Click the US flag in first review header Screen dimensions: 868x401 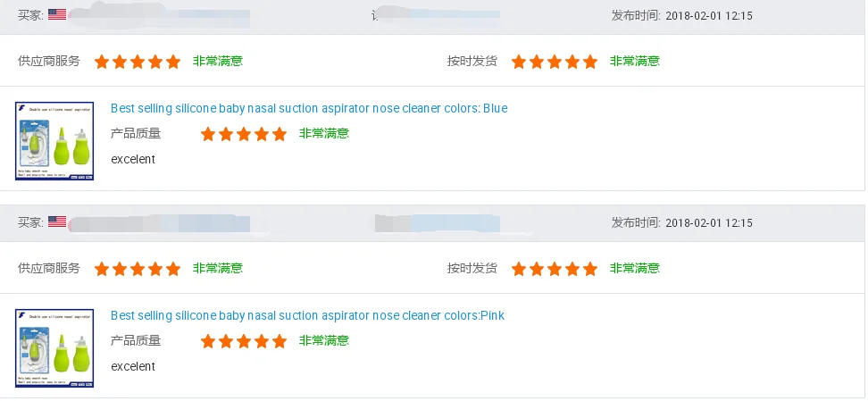point(57,14)
